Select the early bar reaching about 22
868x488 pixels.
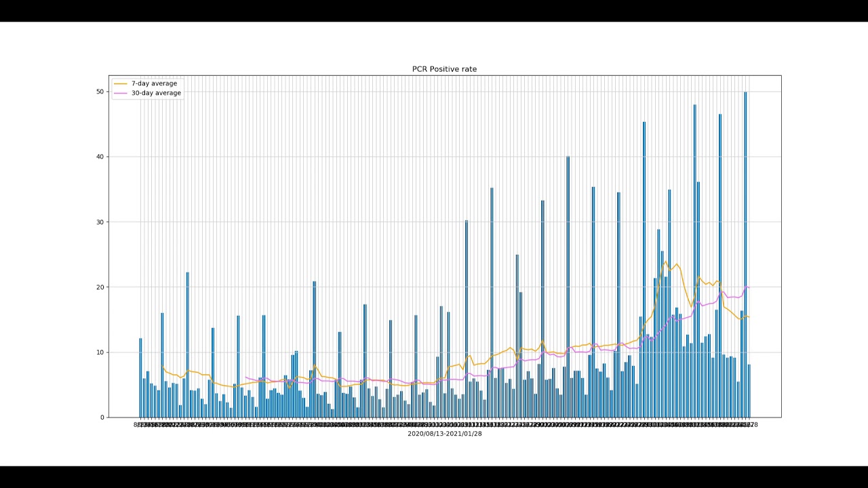(x=187, y=344)
